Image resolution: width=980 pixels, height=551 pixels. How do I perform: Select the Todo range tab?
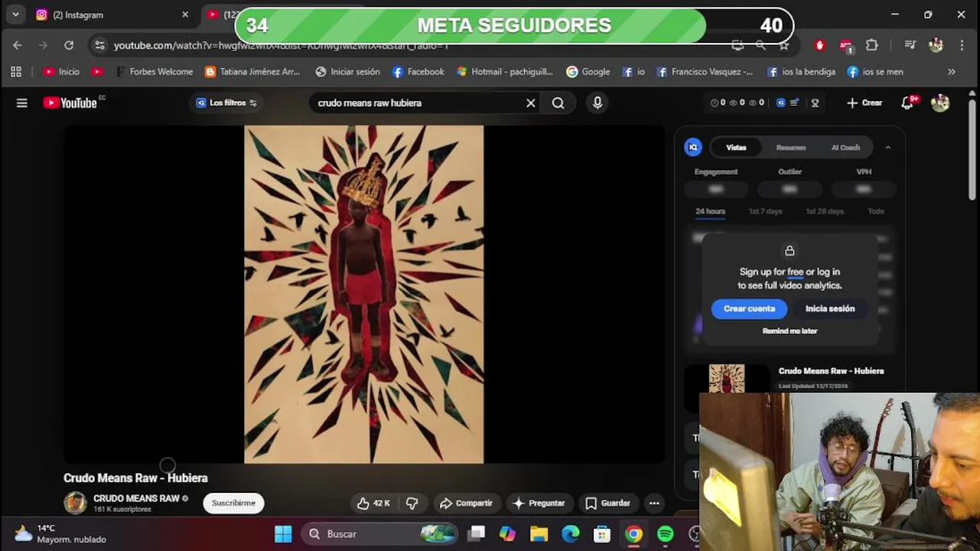tap(876, 211)
